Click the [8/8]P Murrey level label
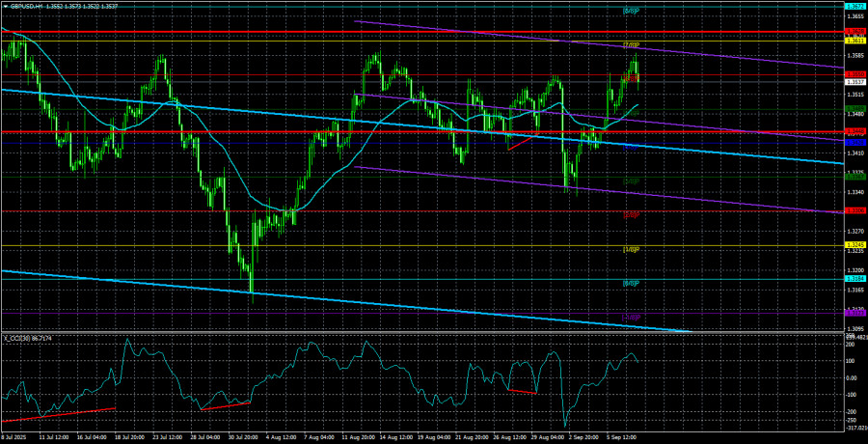Image resolution: width=868 pixels, height=444 pixels. point(631,11)
